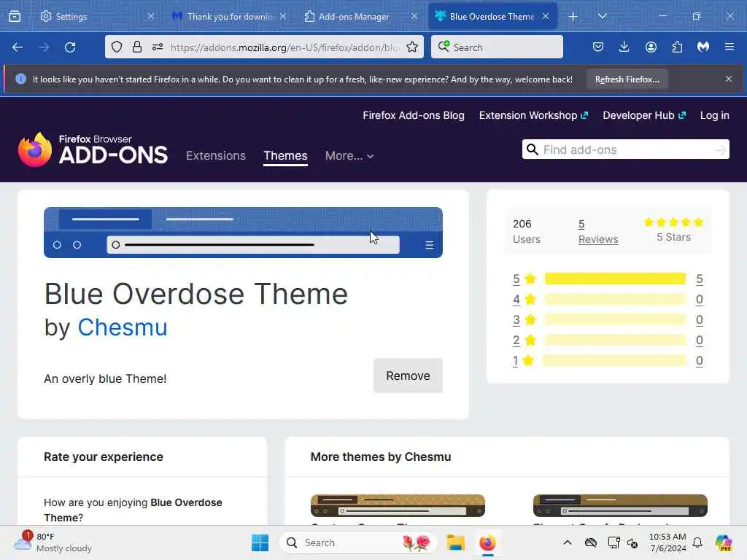Focus the Find add-ons search field
The width and height of the screenshot is (747, 560).
pyautogui.click(x=625, y=149)
